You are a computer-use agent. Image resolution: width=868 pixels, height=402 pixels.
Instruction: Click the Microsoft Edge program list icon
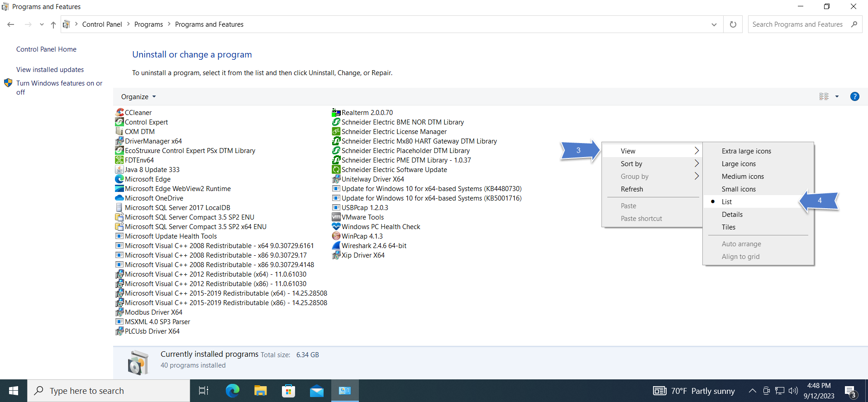click(x=119, y=179)
